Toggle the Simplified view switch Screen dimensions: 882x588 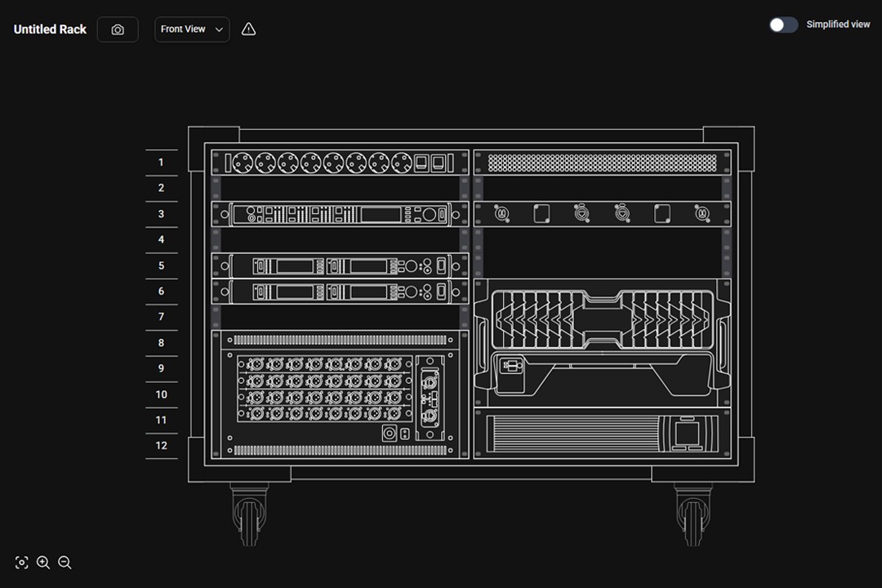[x=783, y=24]
